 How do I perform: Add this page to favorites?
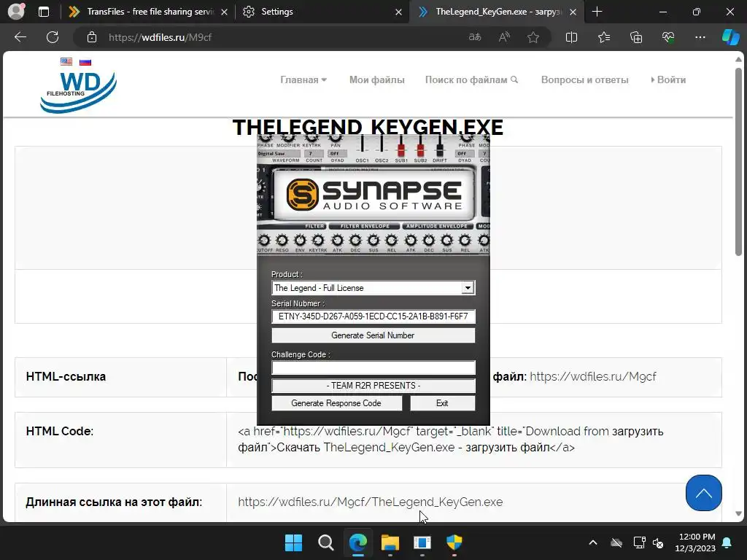pyautogui.click(x=533, y=37)
